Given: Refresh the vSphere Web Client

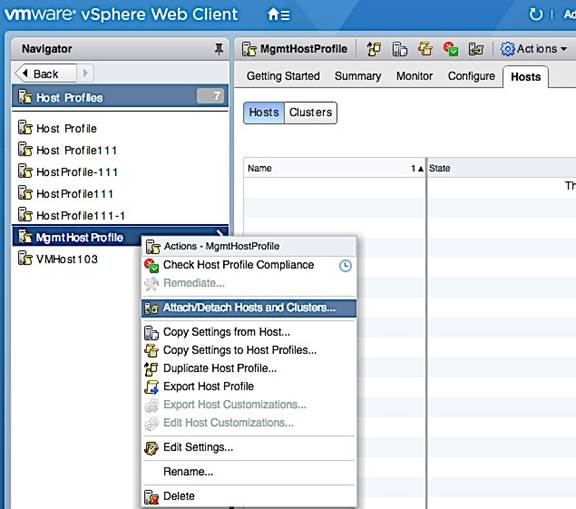Looking at the screenshot, I should pos(536,15).
